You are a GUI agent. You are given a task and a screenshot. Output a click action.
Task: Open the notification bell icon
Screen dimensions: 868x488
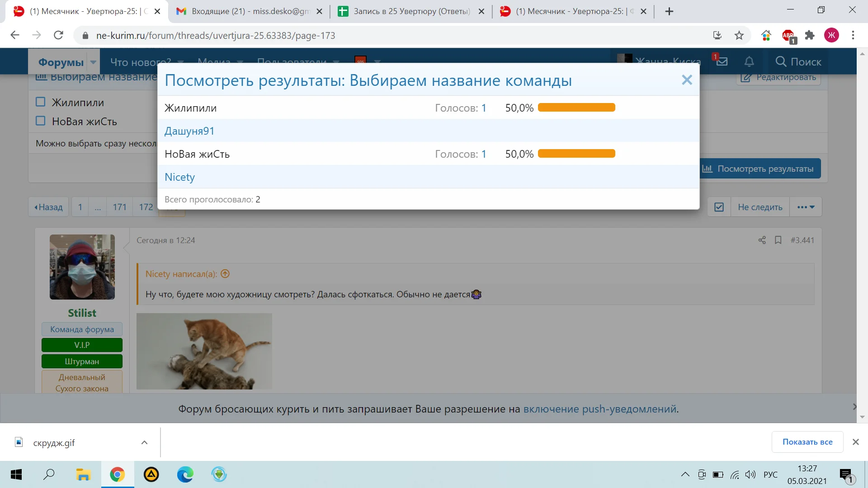749,61
